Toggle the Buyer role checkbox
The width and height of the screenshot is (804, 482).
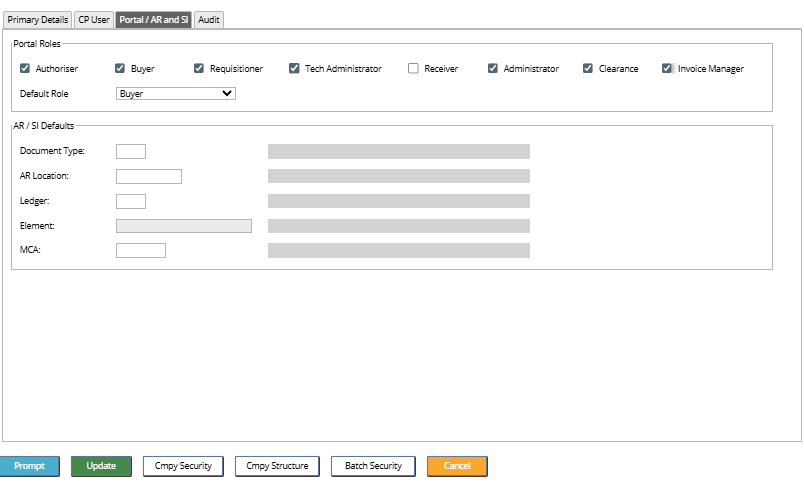(120, 68)
